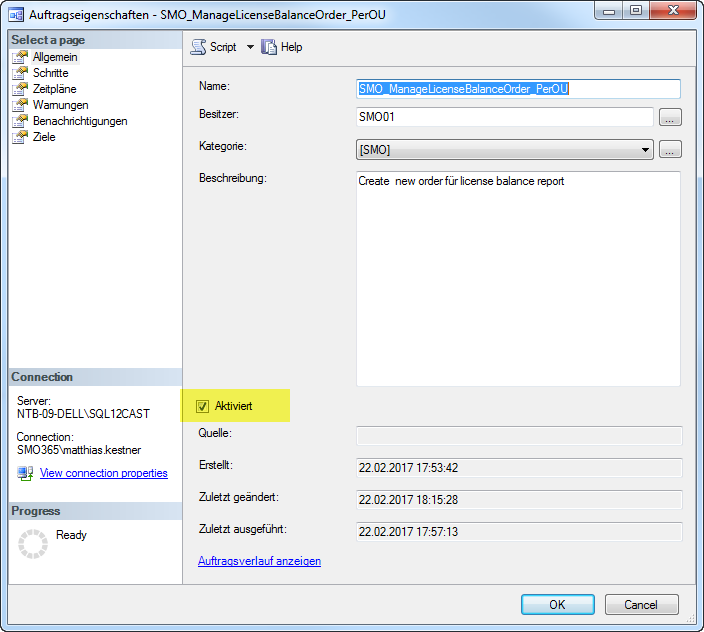Confirm with the OK button
The width and height of the screenshot is (704, 632).
coord(557,604)
